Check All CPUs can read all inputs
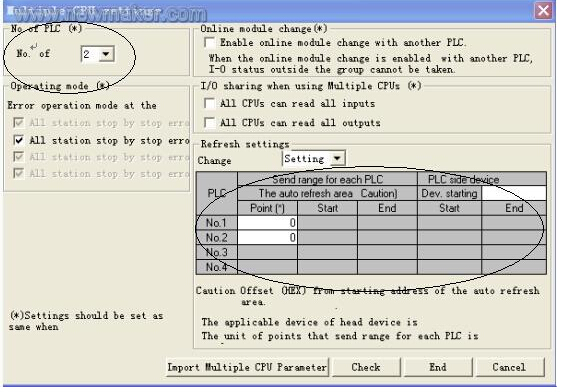 tap(210, 103)
